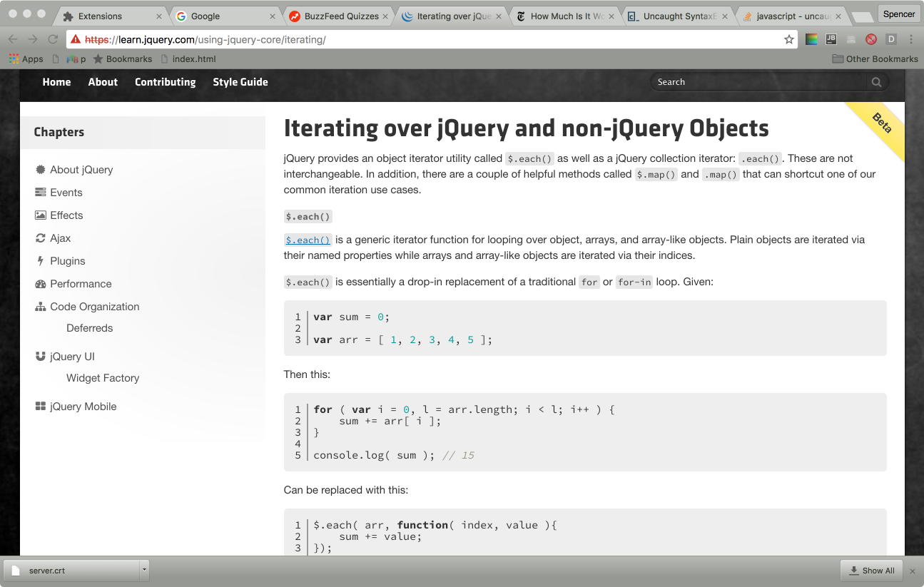924x587 pixels.
Task: Reload the page with the refresh icon
Action: pyautogui.click(x=53, y=39)
